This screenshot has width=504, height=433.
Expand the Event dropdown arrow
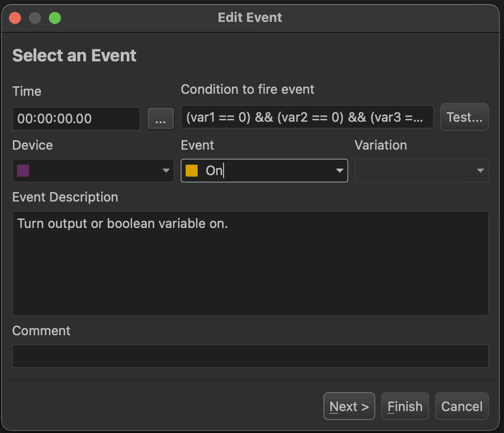coord(339,171)
